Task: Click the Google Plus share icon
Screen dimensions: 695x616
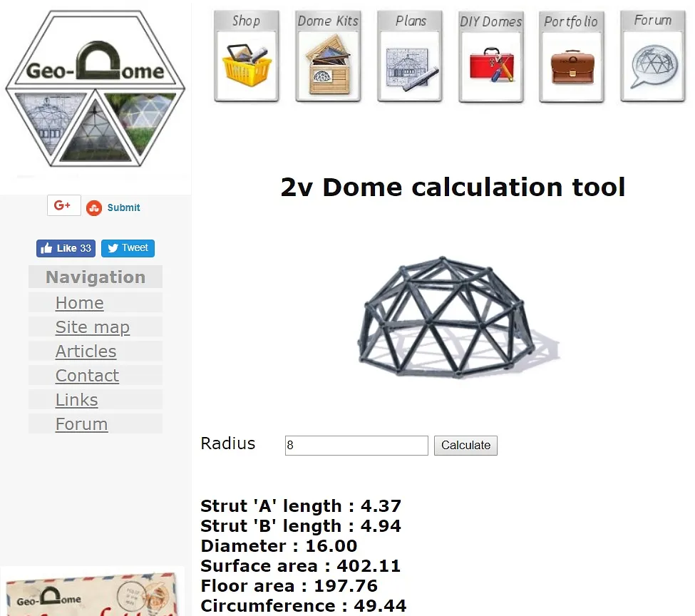Action: [63, 206]
